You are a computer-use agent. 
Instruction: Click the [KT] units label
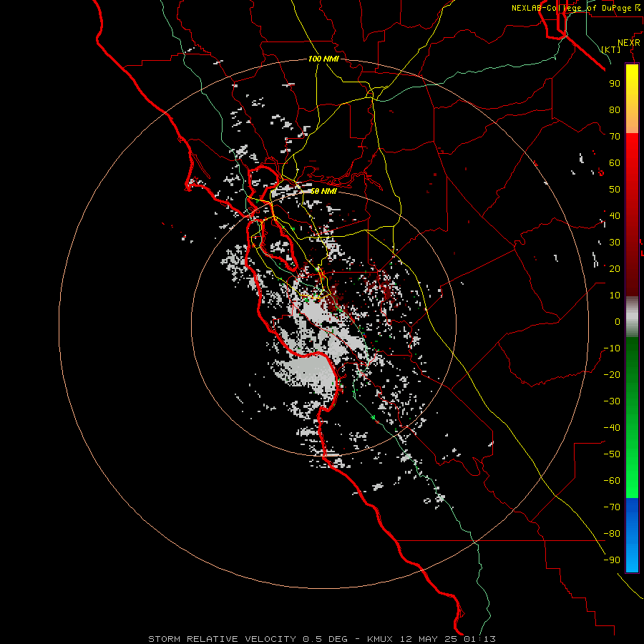click(x=611, y=49)
